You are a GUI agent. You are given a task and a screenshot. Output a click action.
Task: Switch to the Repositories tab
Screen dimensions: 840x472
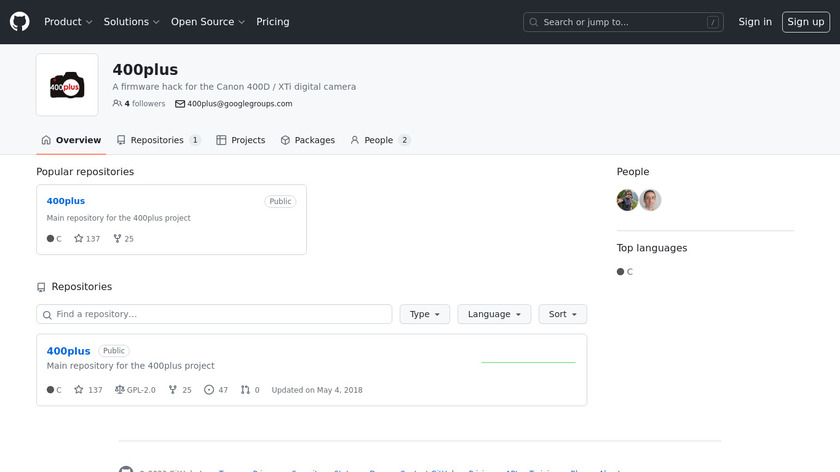click(158, 140)
